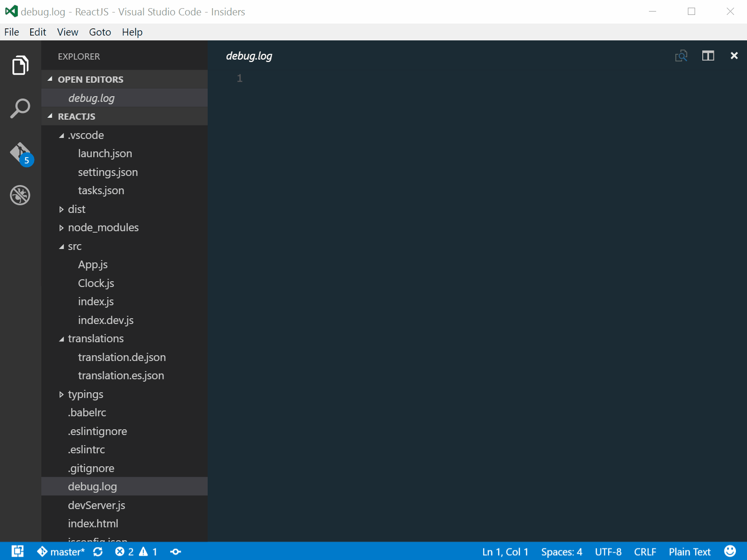The image size is (747, 560).
Task: Open index.js file
Action: 124,301
